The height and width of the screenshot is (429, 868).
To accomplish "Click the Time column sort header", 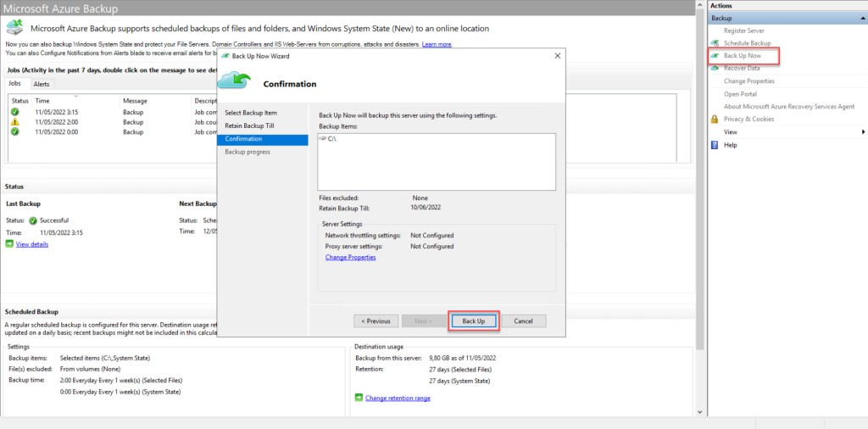I will click(42, 101).
